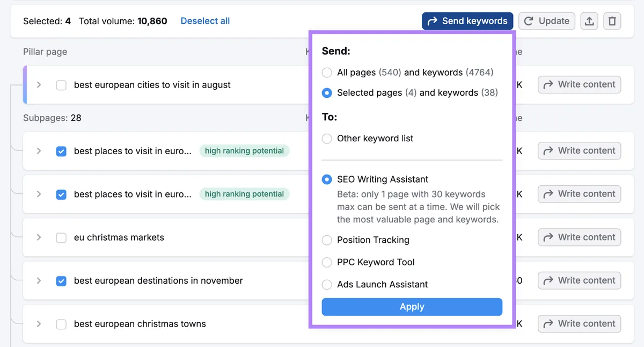Choose Ads Launch Assistant radio option
The width and height of the screenshot is (644, 347).
click(327, 284)
